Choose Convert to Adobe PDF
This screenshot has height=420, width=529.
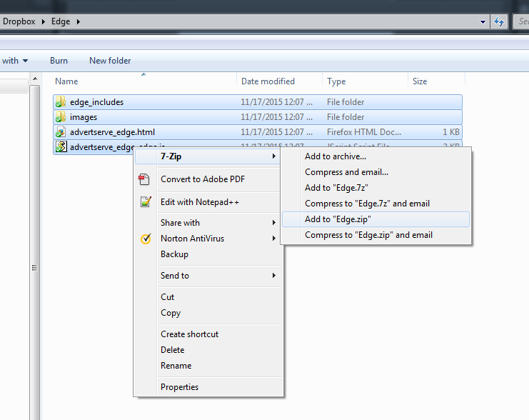[208, 179]
